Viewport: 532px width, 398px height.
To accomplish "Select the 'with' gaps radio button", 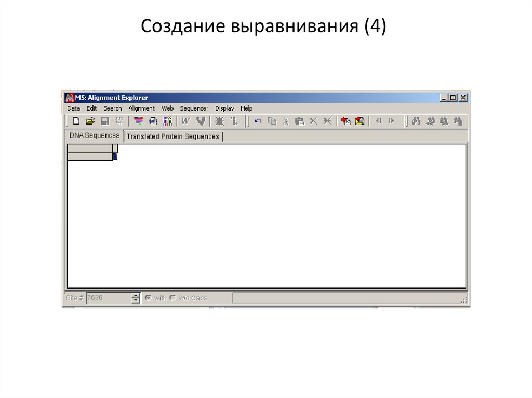I will point(148,298).
